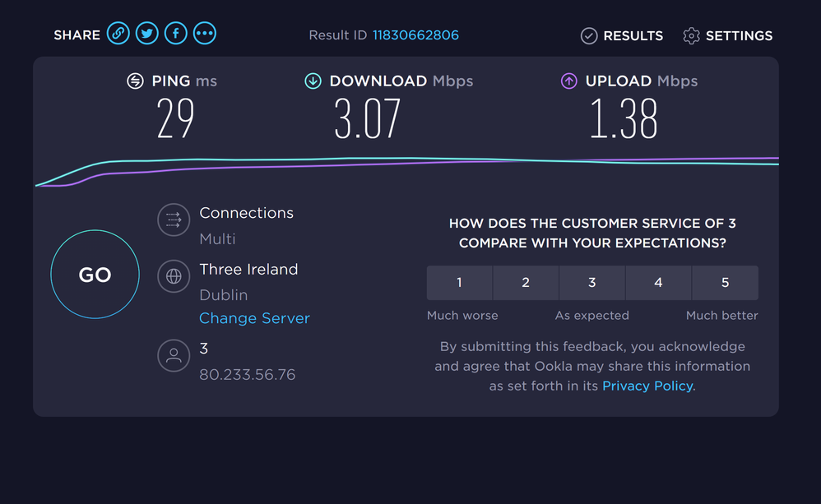821x504 pixels.
Task: Share result on Twitter
Action: (147, 34)
